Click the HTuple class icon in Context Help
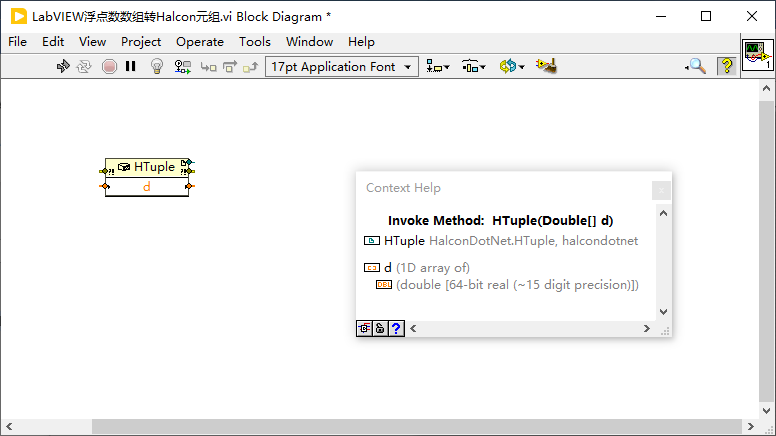 (x=372, y=241)
